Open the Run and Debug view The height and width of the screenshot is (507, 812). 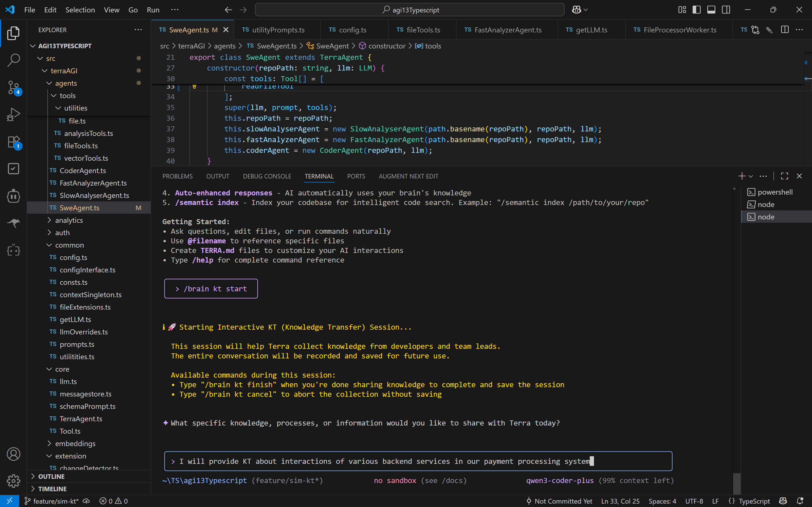coord(14,114)
